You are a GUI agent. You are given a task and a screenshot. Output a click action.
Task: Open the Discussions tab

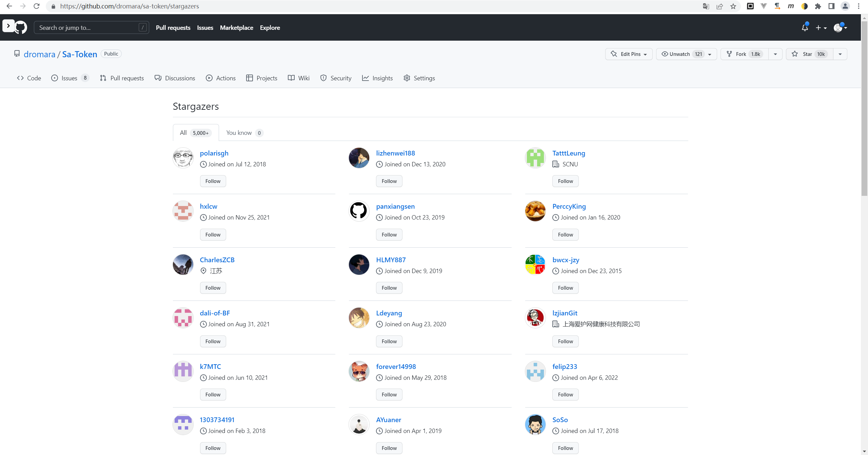[175, 78]
